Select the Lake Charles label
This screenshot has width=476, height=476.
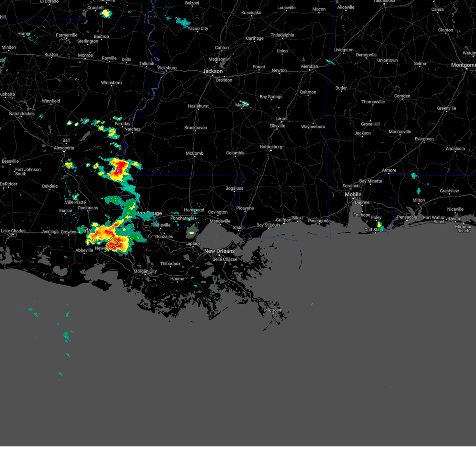pos(13,231)
